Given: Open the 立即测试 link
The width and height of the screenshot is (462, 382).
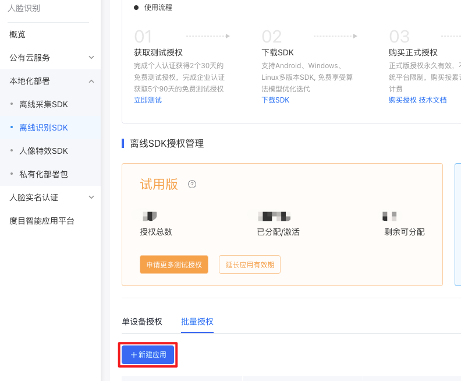Looking at the screenshot, I should (x=148, y=100).
